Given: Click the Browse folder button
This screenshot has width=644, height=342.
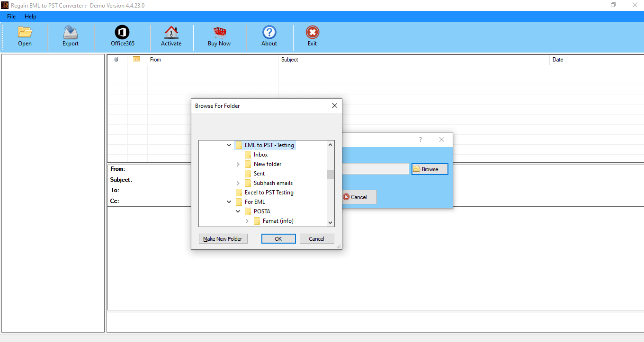Looking at the screenshot, I should point(429,169).
